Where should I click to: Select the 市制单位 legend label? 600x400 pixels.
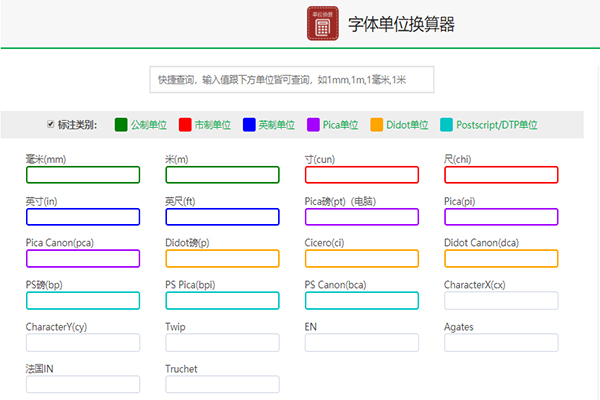pos(213,125)
